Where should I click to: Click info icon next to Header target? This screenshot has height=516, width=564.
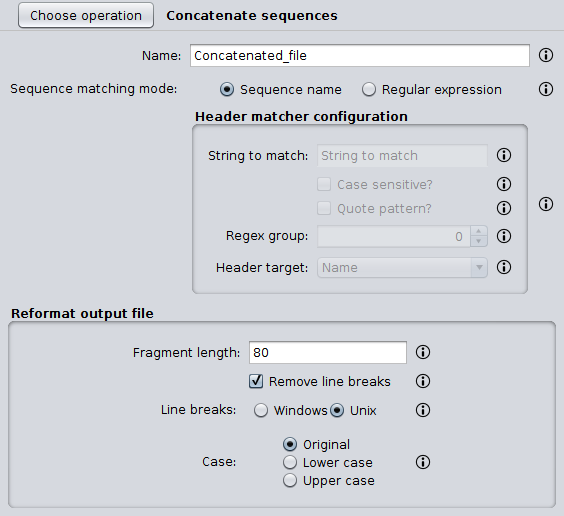[x=504, y=267]
